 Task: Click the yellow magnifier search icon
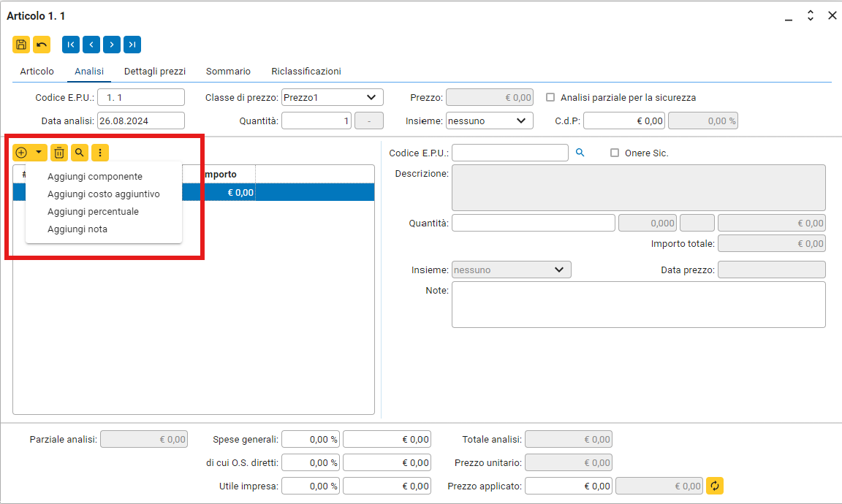pos(80,153)
